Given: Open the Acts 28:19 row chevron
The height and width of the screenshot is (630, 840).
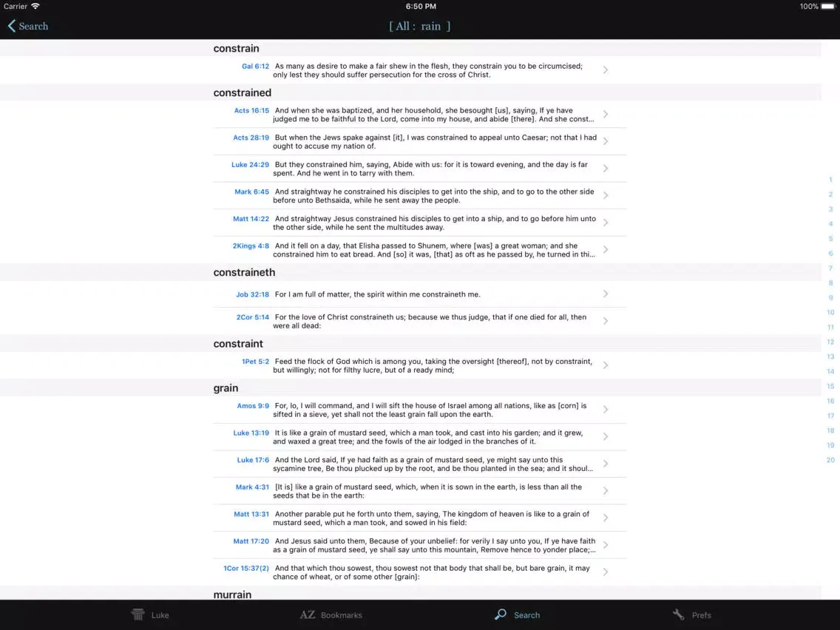Looking at the screenshot, I should click(x=606, y=141).
